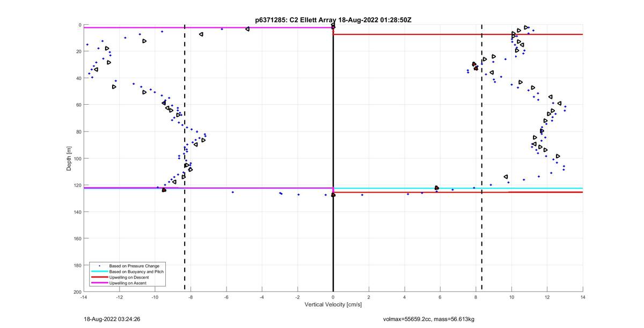Screen dimensions: 644x328
Task: Click legend entry "Upwelling on Descent"
Action: 129,277
